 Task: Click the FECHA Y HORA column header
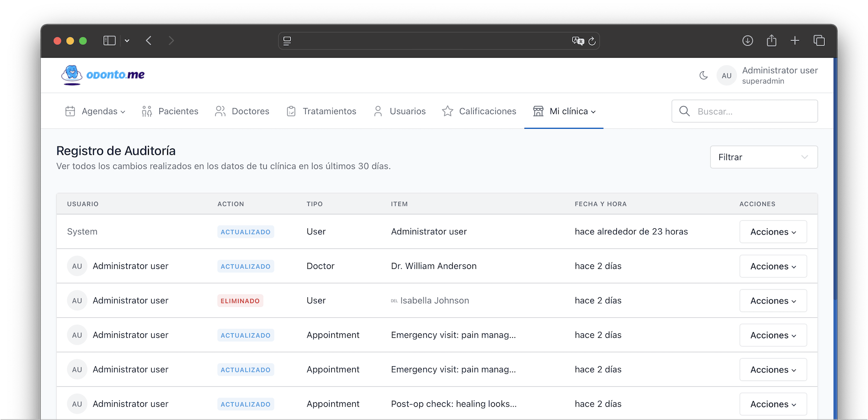[x=600, y=204]
